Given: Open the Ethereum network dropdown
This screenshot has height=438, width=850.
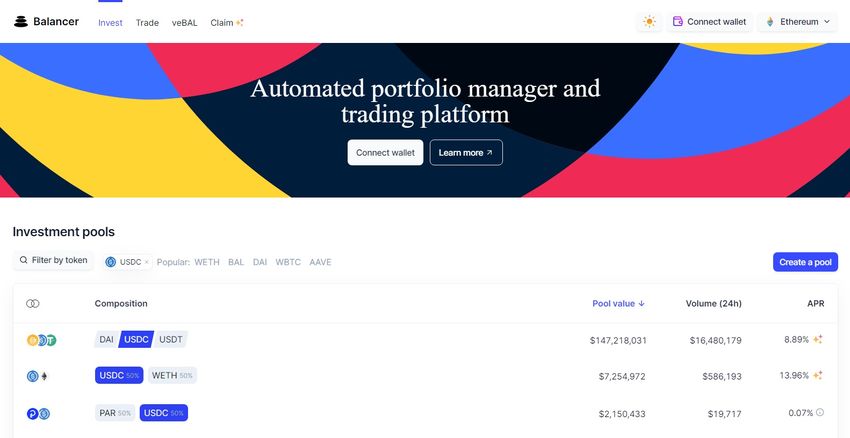Looking at the screenshot, I should (797, 22).
